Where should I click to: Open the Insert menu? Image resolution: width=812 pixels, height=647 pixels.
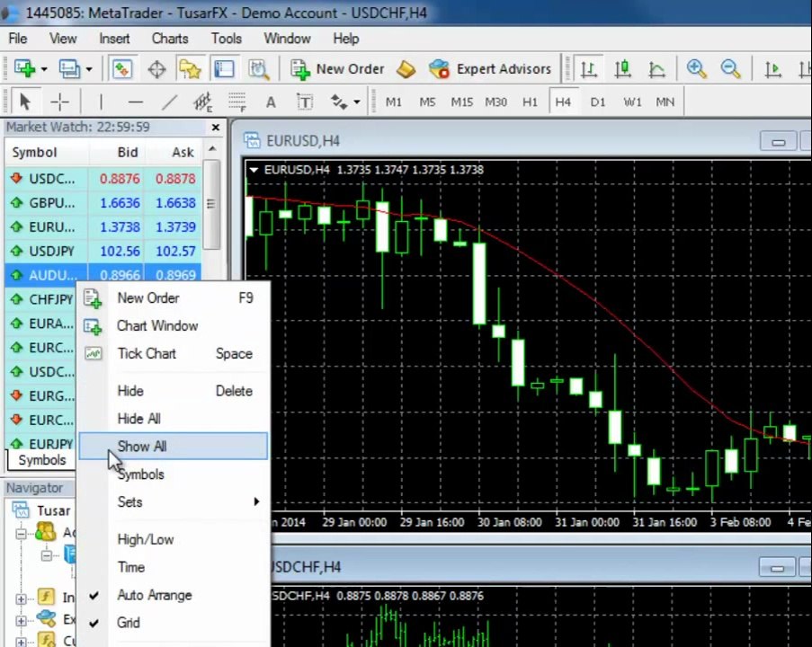click(x=114, y=39)
